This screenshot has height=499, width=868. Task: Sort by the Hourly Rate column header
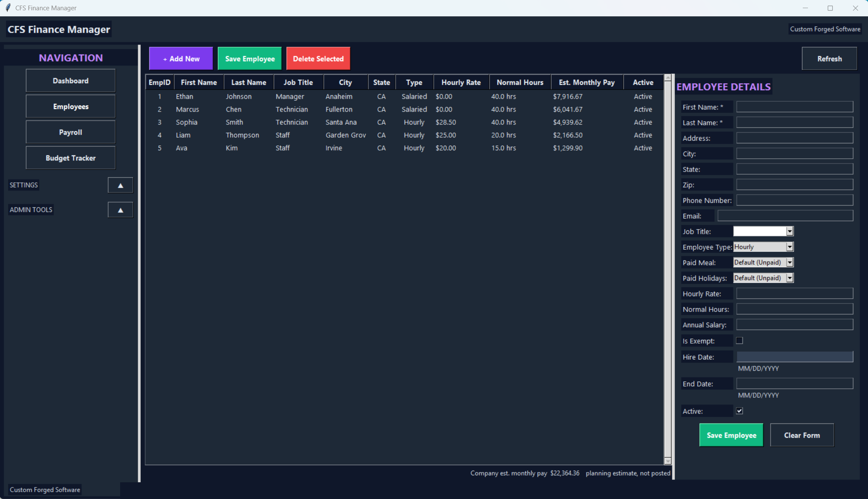[x=461, y=82]
